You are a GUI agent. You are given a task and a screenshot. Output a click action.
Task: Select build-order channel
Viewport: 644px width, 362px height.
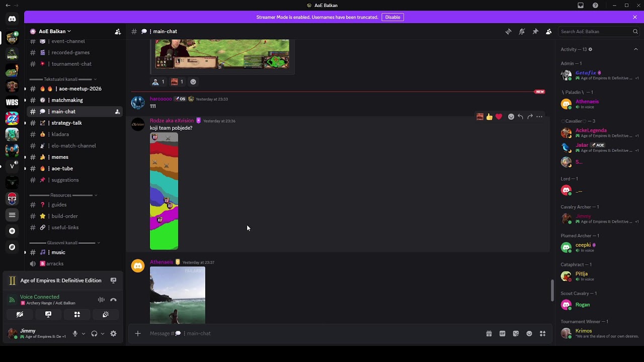[x=74, y=216]
